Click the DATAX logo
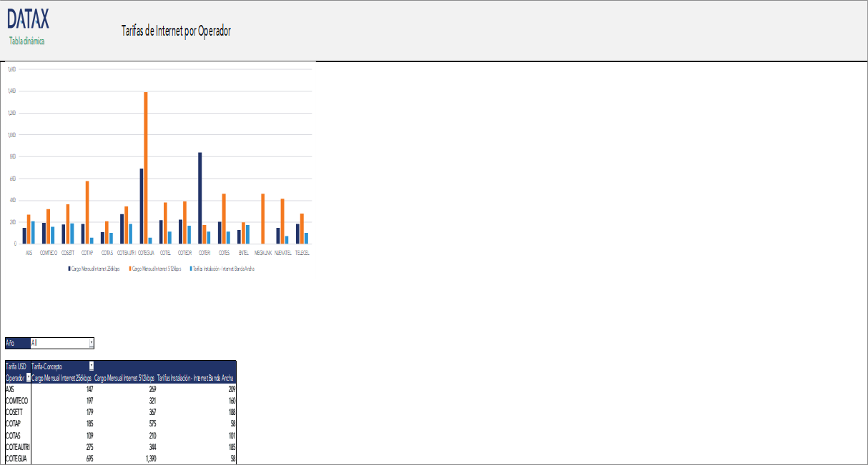Viewport: 868px width, 465px height. click(x=29, y=20)
